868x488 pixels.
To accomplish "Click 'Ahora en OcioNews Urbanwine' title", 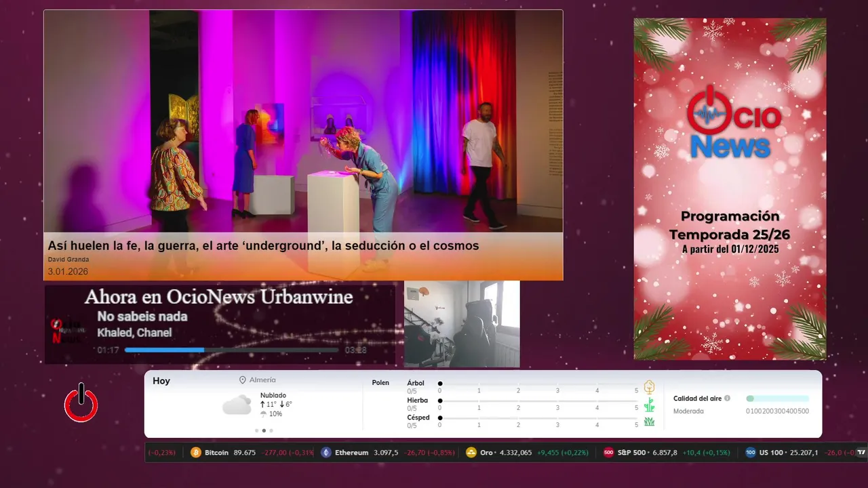I will (x=218, y=297).
